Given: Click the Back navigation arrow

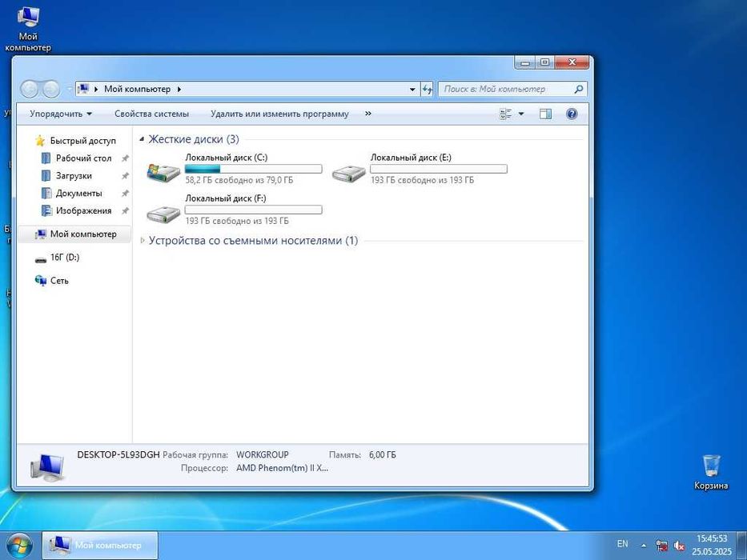Looking at the screenshot, I should point(30,89).
